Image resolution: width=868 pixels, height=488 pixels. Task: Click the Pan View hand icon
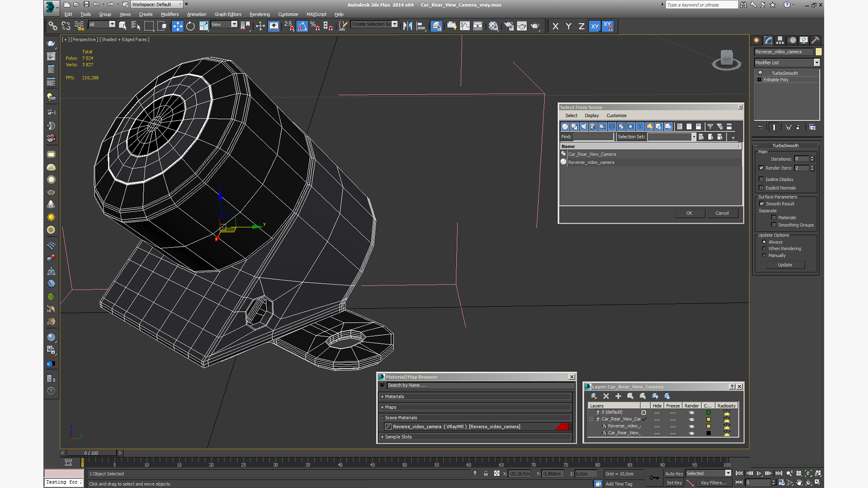coord(799,483)
